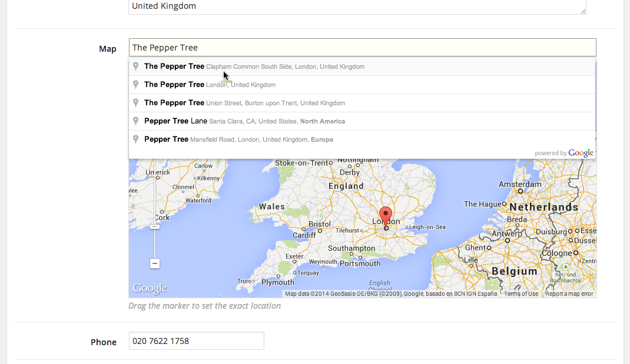Focus the Map search input field
Viewport: 630px width, 364px height.
coord(362,48)
